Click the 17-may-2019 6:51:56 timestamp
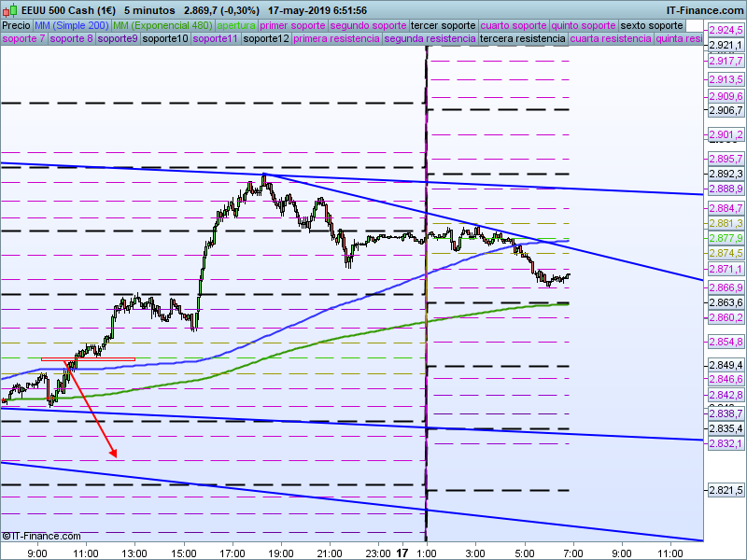The height and width of the screenshot is (560, 747). tap(317, 10)
